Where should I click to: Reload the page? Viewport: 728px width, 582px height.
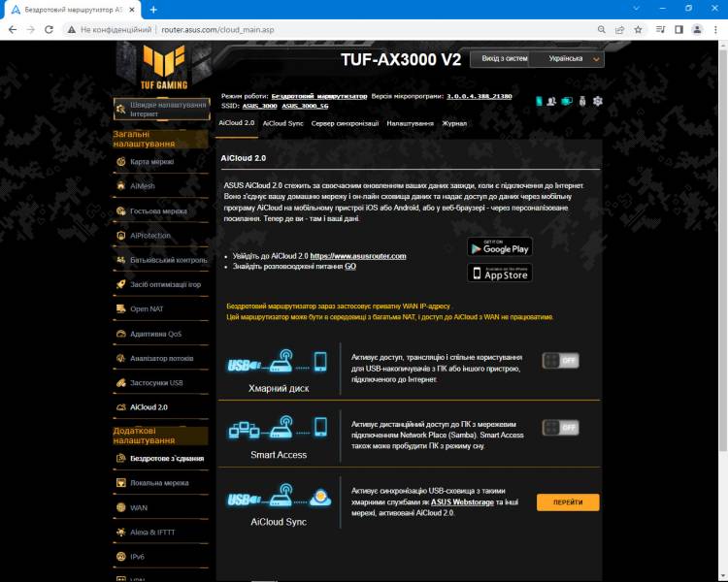49,30
